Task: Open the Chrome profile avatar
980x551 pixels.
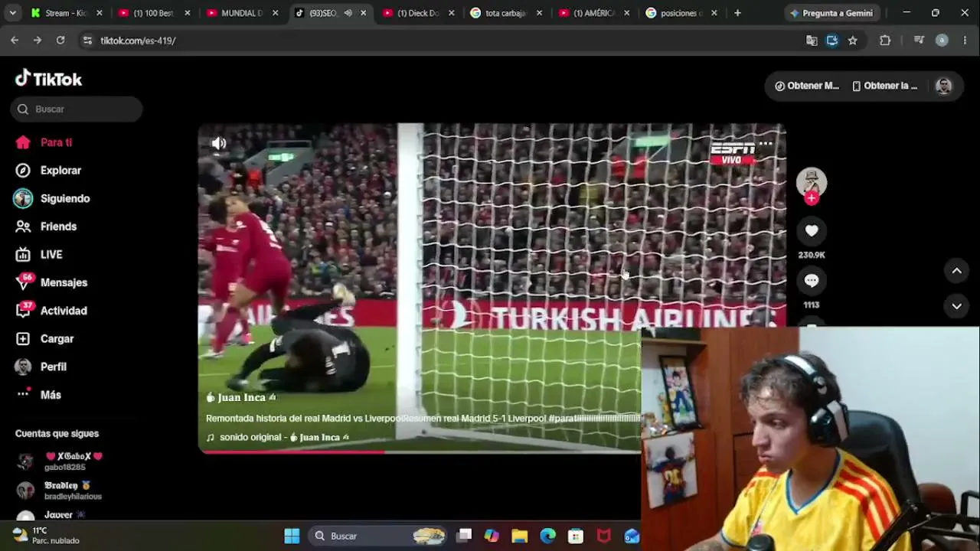Action: [942, 41]
